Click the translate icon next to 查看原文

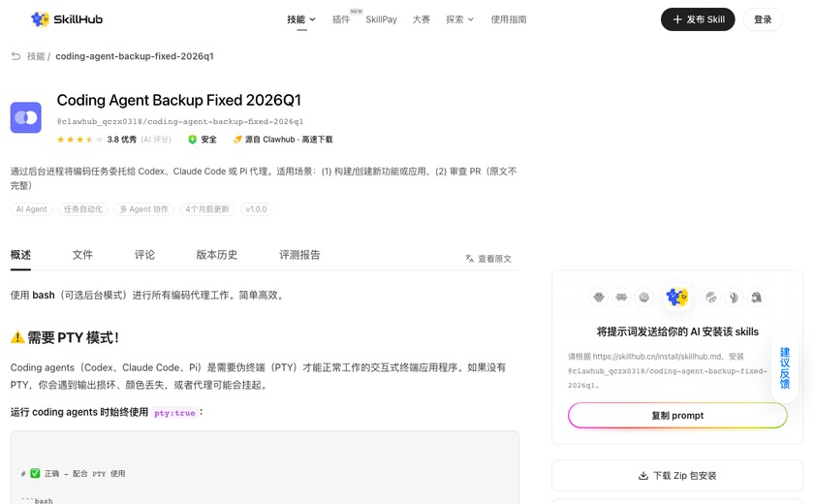pos(469,259)
